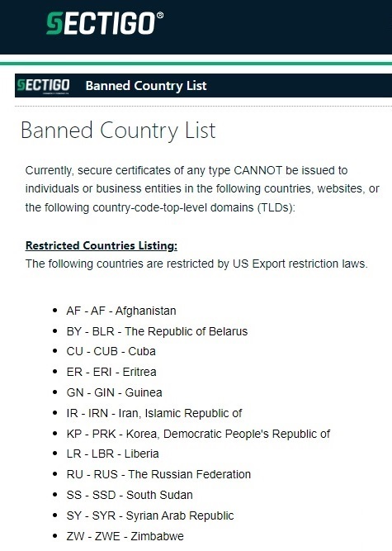Select The Republic of Belarus entry
The height and width of the screenshot is (551, 392).
click(157, 331)
